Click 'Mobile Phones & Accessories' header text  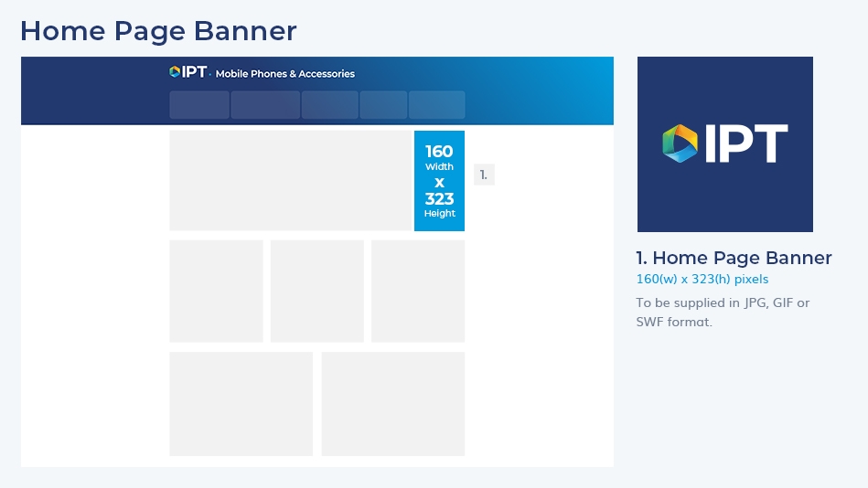[285, 74]
